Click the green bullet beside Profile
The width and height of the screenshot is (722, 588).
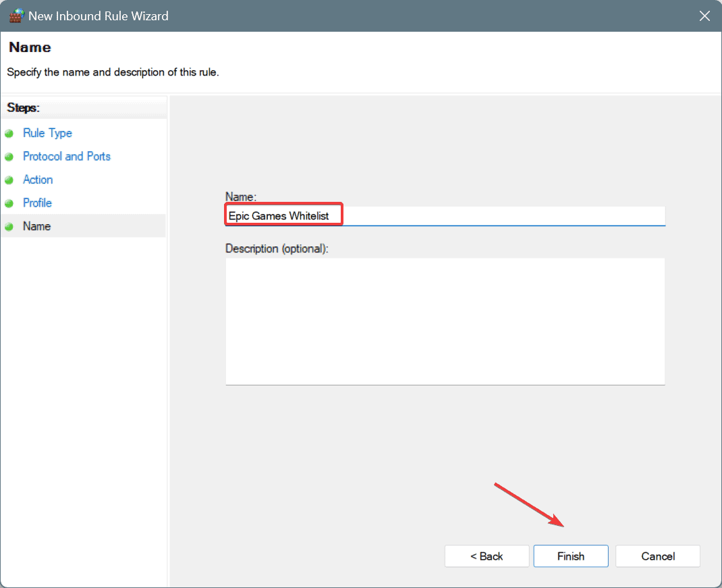[9, 203]
